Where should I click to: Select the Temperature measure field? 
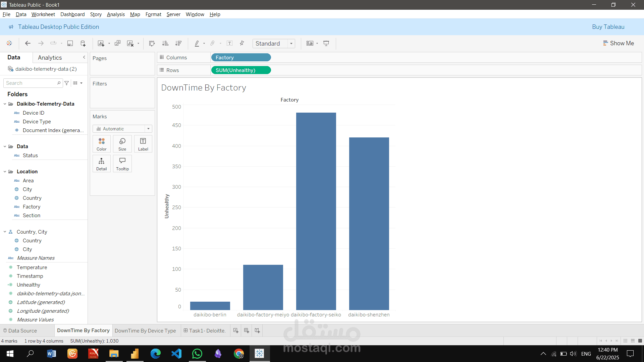coord(32,267)
